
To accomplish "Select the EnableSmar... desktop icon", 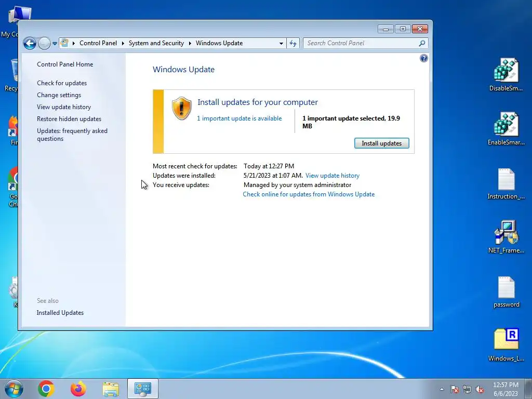I will click(506, 129).
